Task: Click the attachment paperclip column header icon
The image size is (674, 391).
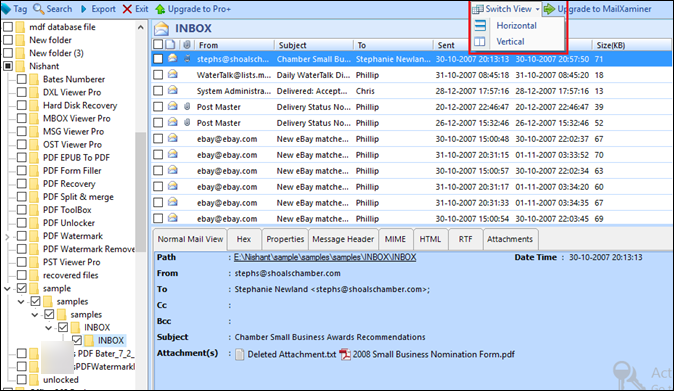Action: [x=187, y=45]
